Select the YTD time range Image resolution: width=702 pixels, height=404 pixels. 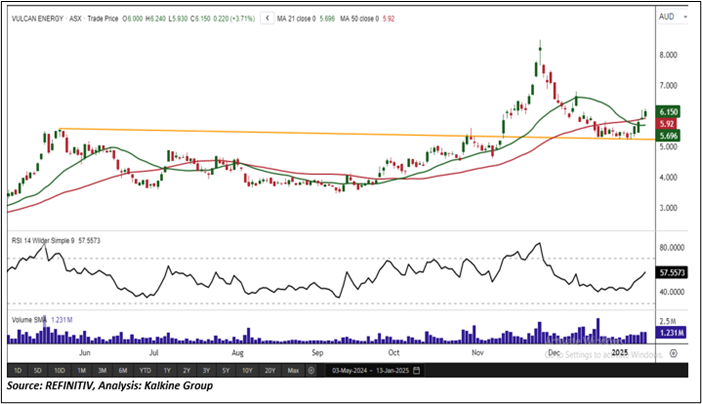click(x=145, y=370)
